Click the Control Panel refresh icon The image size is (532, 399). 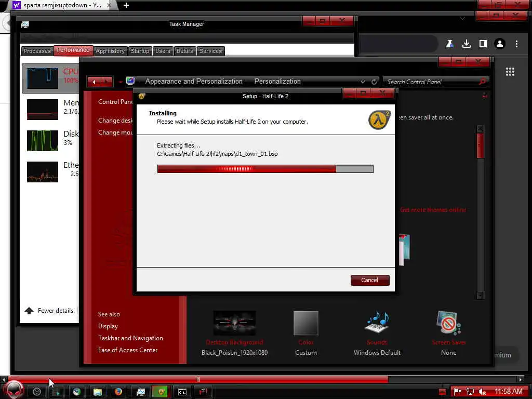374,82
